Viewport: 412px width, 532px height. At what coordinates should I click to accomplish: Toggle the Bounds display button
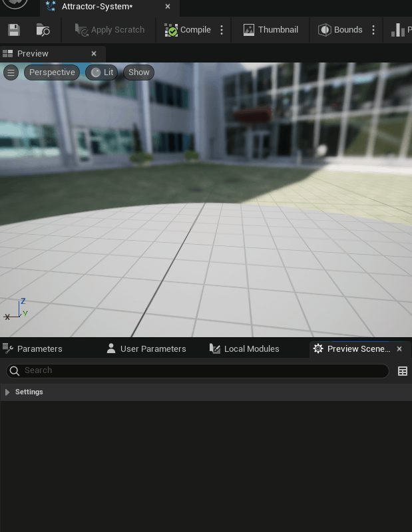click(340, 30)
